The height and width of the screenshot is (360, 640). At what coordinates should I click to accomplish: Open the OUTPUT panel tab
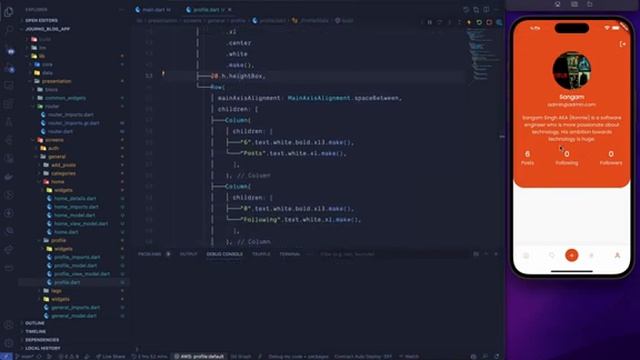[189, 254]
